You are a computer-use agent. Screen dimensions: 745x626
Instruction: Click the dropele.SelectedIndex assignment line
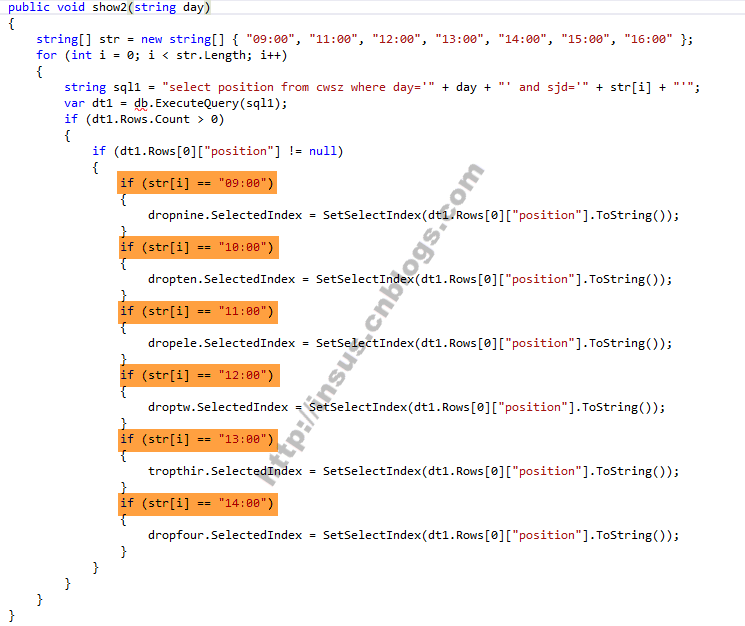[x=410, y=343]
